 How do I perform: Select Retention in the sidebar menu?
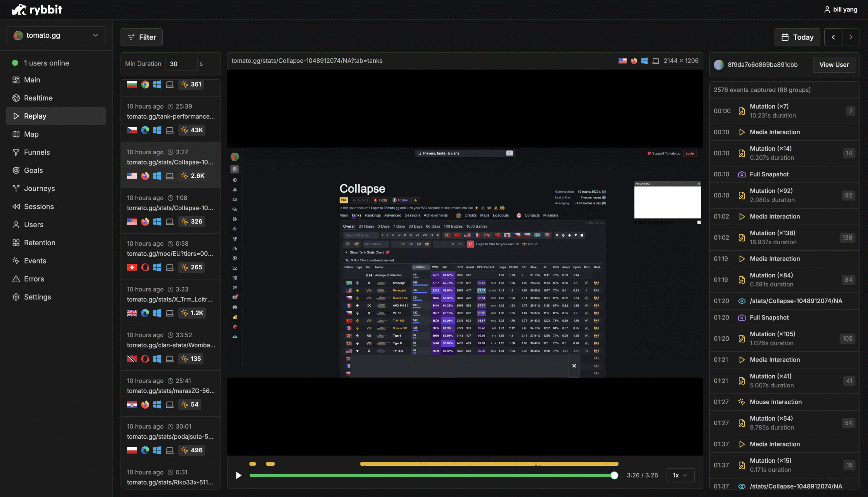click(x=40, y=243)
